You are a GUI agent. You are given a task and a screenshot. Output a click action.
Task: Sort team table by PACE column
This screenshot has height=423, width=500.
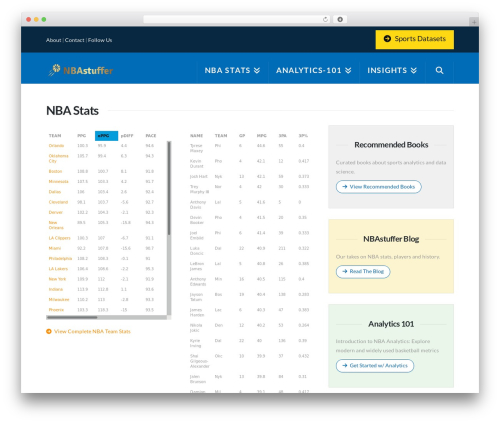pyautogui.click(x=151, y=136)
